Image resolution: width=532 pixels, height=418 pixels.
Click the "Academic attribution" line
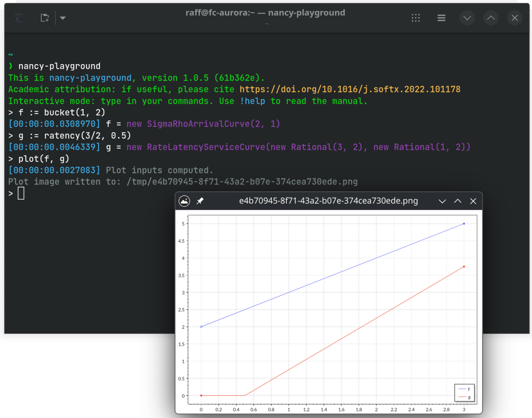[234, 89]
